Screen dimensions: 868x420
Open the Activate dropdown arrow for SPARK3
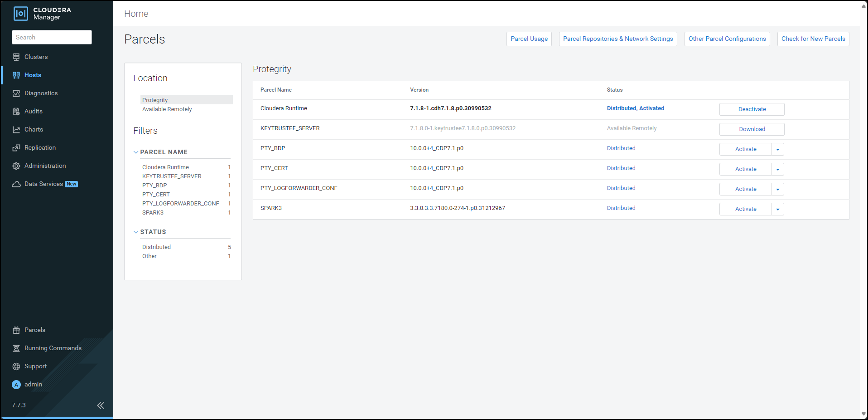point(778,209)
